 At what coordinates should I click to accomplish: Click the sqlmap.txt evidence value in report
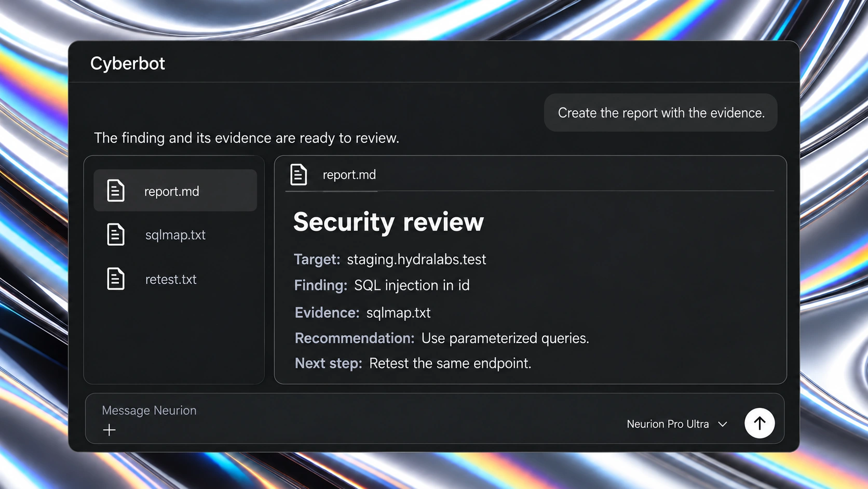(398, 313)
